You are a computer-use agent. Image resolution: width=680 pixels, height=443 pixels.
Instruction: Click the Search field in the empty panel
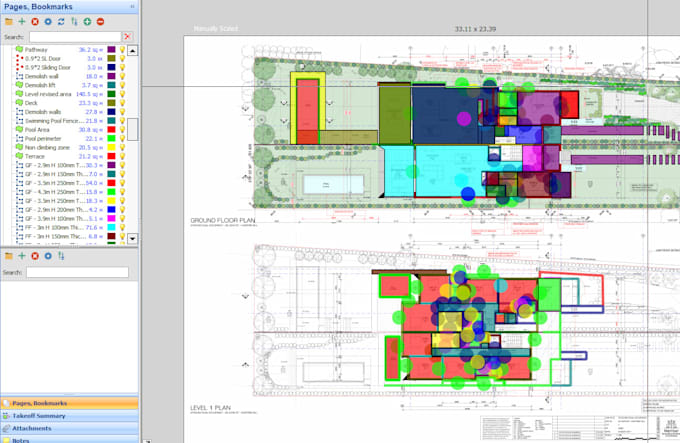click(x=77, y=272)
